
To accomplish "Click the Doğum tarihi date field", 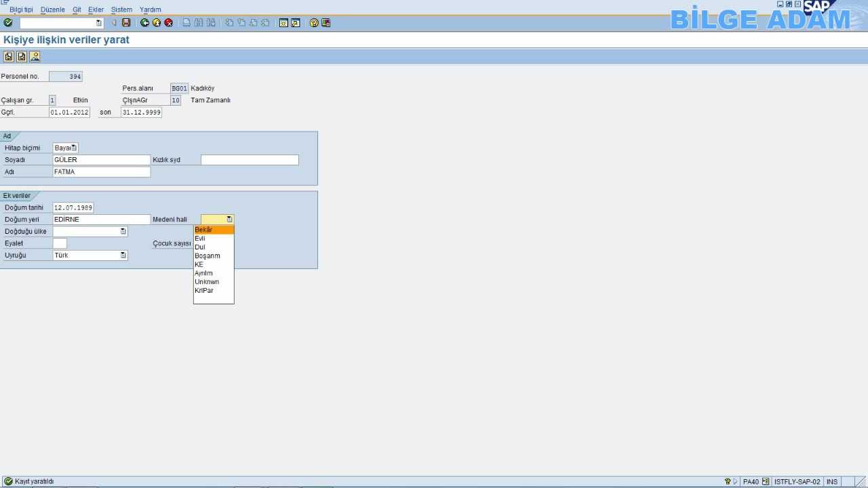I will (73, 208).
